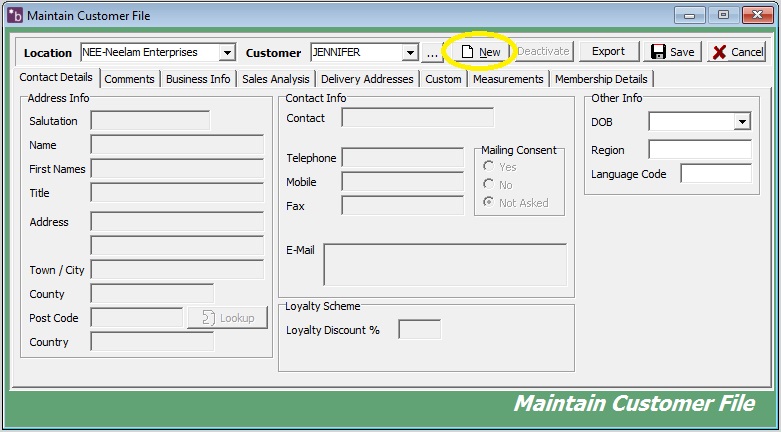Click the ellipsis customer search button
Screen dimensions: 781x432
(432, 52)
